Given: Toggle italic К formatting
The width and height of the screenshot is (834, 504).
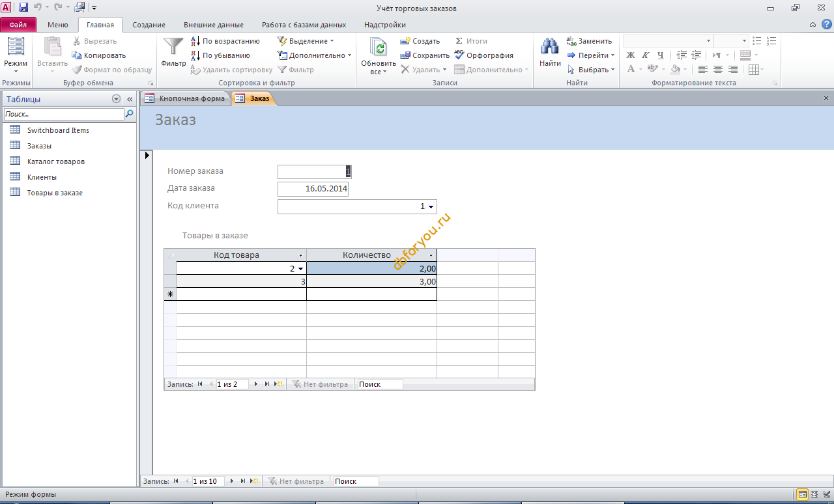Looking at the screenshot, I should click(646, 55).
